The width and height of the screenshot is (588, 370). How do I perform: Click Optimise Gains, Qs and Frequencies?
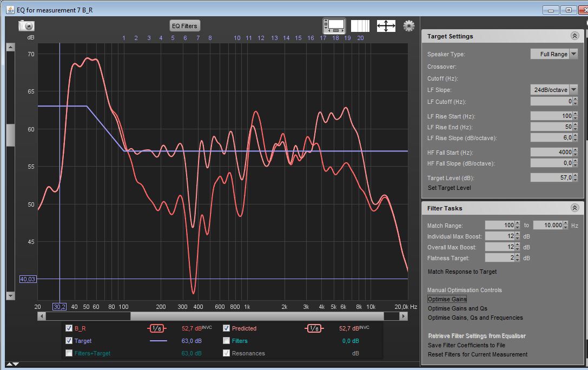pos(475,318)
